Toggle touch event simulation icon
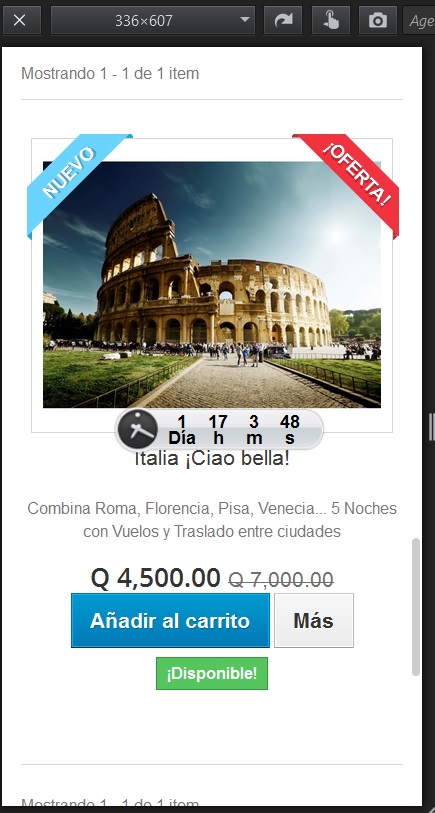Screen dimensions: 435x813 tap(330, 21)
